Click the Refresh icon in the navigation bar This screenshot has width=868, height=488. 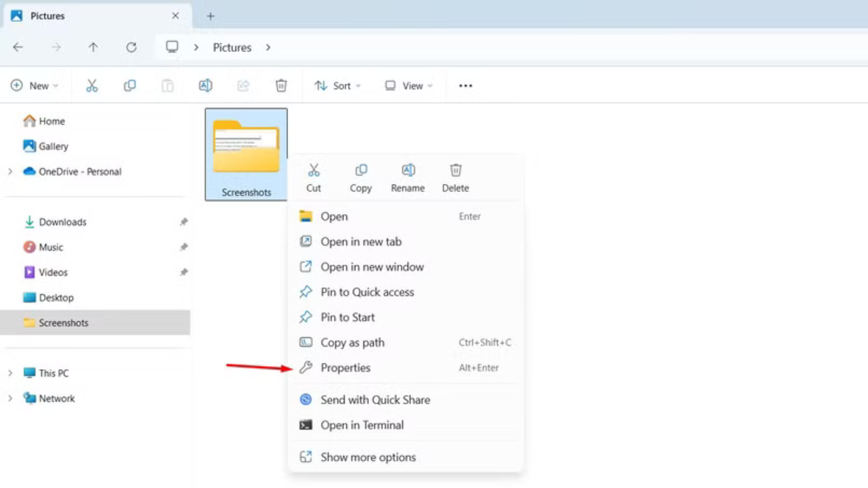131,47
